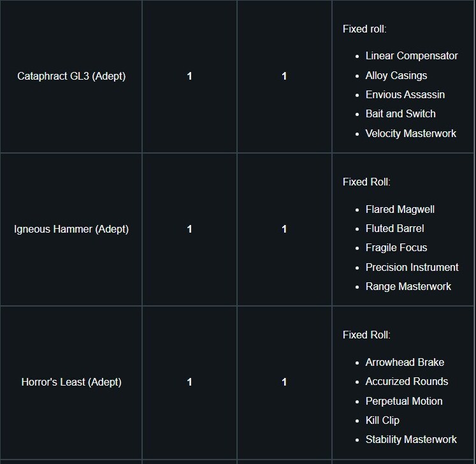
Task: Select the Flared Magwell perk
Action: (400, 209)
